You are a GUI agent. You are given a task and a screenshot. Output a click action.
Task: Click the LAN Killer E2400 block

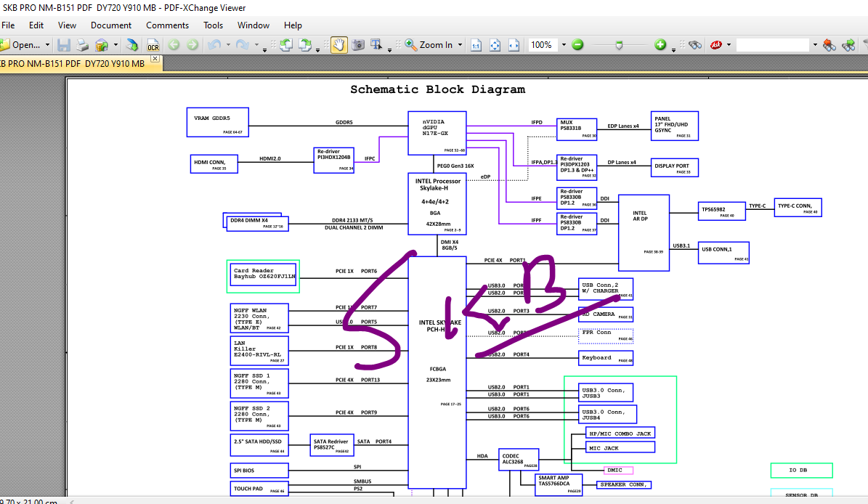pyautogui.click(x=259, y=351)
